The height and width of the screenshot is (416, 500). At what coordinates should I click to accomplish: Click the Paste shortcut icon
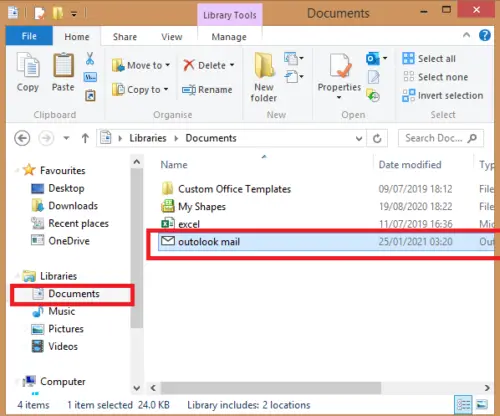point(90,96)
